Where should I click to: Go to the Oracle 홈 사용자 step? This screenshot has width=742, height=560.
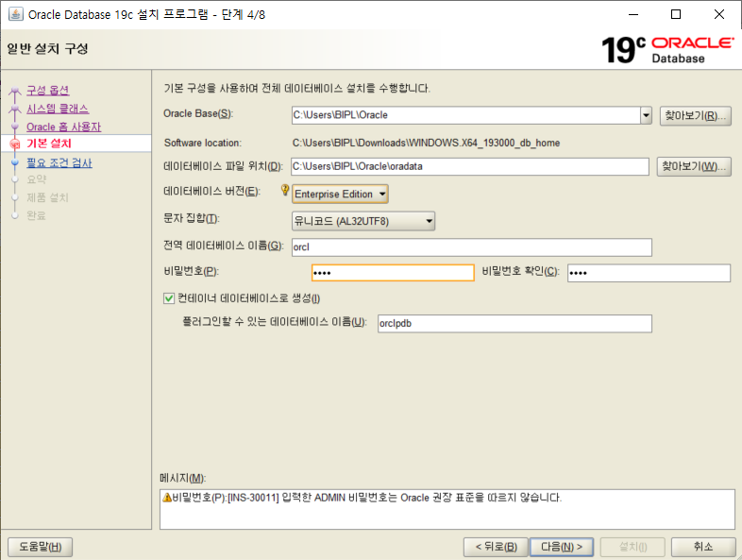pyautogui.click(x=64, y=127)
